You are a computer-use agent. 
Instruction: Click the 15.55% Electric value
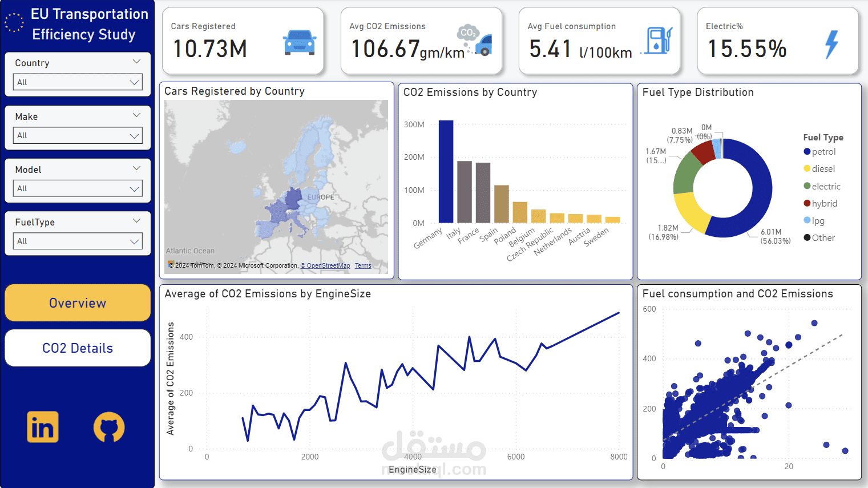tap(747, 49)
